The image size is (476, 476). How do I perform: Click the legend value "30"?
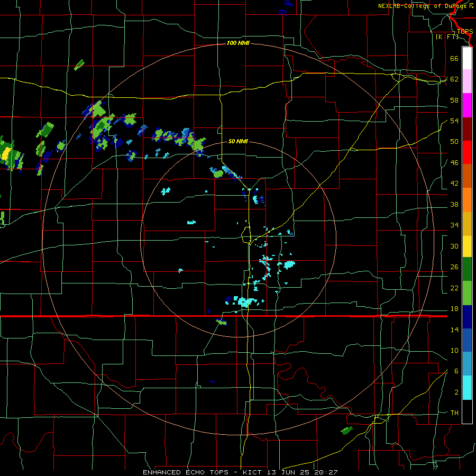pos(454,246)
